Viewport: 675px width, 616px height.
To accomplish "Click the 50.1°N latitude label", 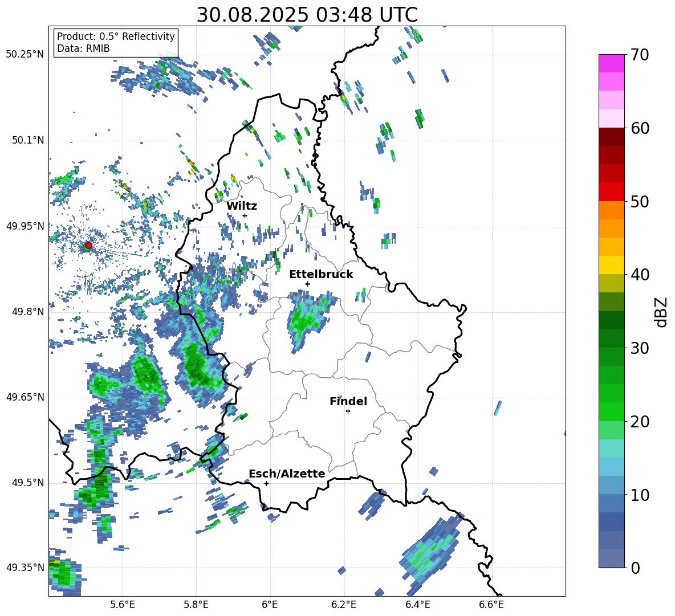I will coord(28,141).
